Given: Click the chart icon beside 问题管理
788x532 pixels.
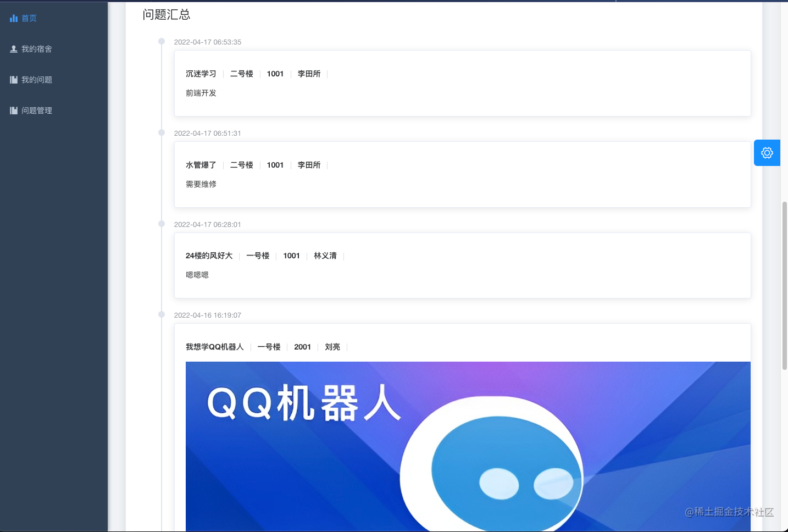Looking at the screenshot, I should point(14,110).
